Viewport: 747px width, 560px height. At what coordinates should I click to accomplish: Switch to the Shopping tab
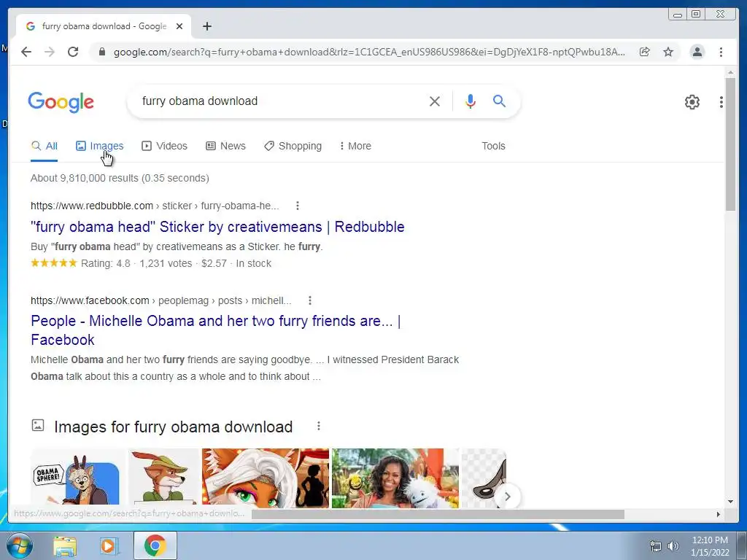pyautogui.click(x=293, y=146)
